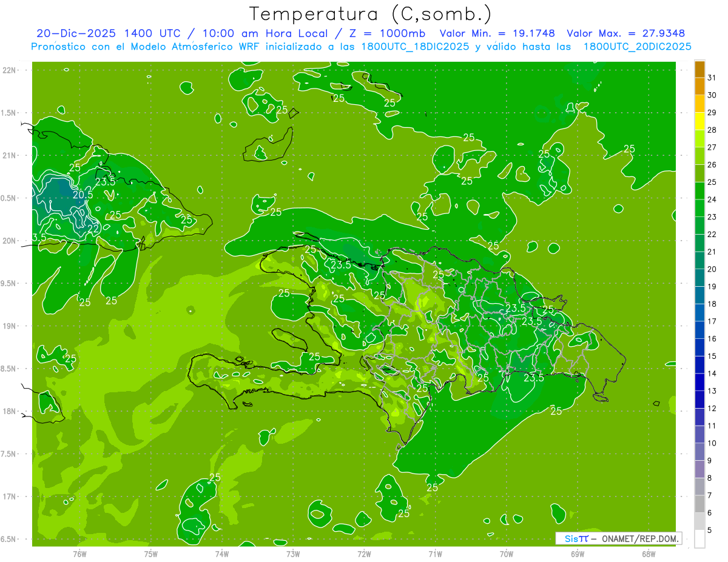The width and height of the screenshot is (728, 562).
Task: Pick the dark blue swatch between 13 and 14
Action: (700, 383)
